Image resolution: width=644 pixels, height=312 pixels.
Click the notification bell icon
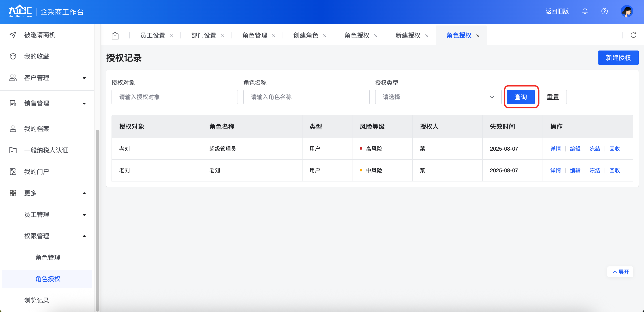point(584,11)
